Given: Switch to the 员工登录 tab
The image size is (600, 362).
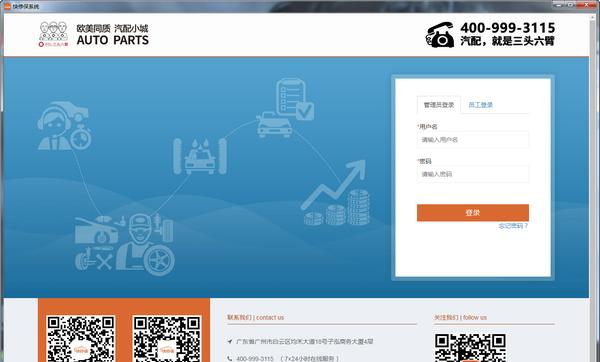Looking at the screenshot, I should point(481,104).
